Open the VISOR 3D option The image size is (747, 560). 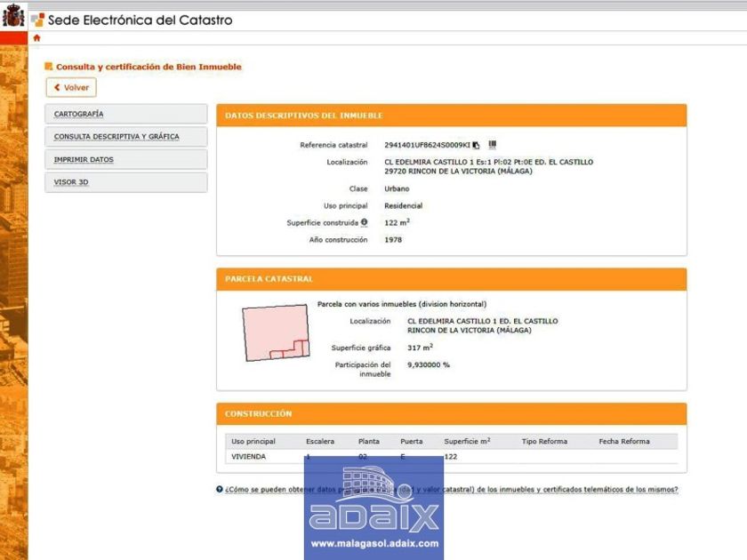[125, 182]
